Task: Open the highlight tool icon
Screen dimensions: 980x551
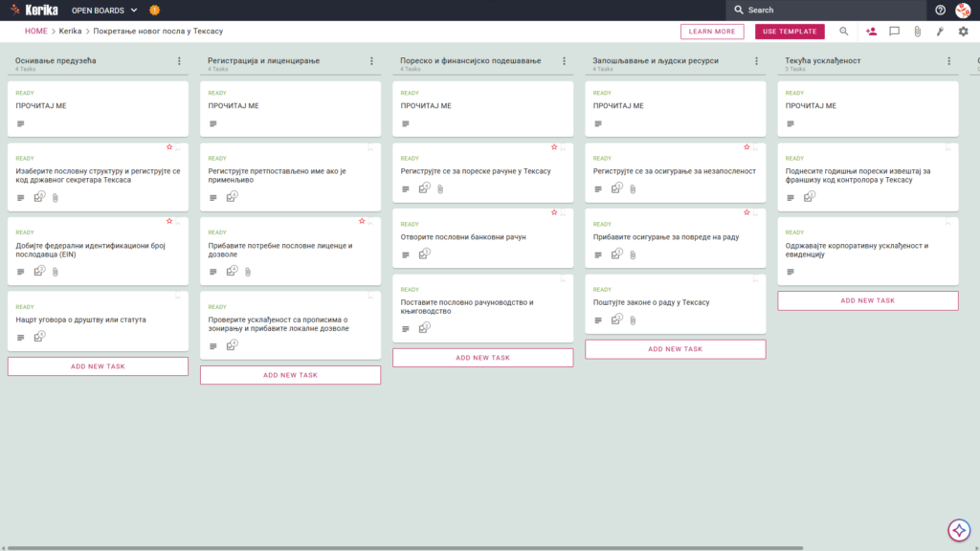Action: [940, 32]
